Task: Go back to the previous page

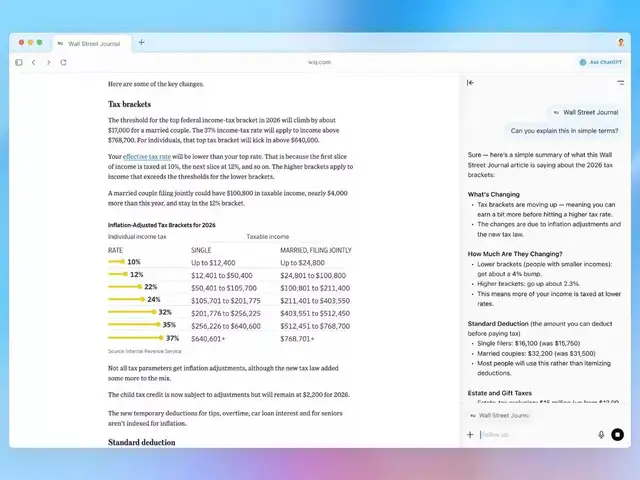Action: pyautogui.click(x=34, y=62)
